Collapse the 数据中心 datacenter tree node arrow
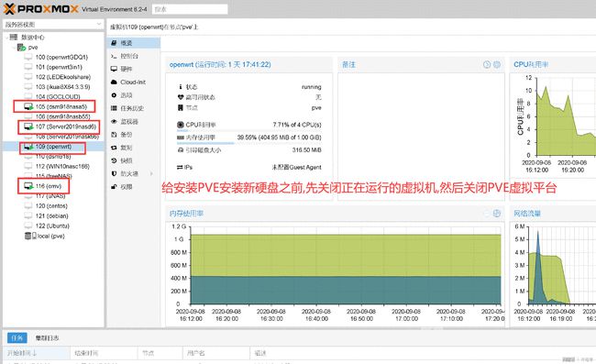The image size is (596, 364). pos(6,38)
